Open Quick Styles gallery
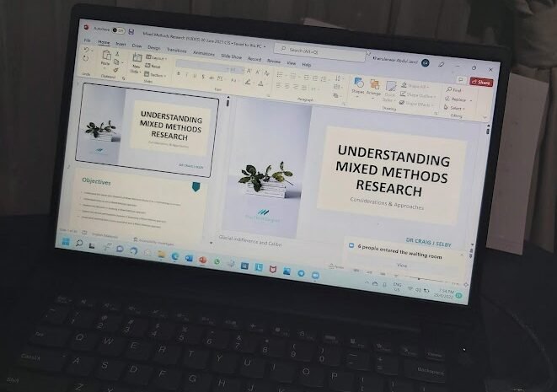This screenshot has height=392, width=557. 390,91
